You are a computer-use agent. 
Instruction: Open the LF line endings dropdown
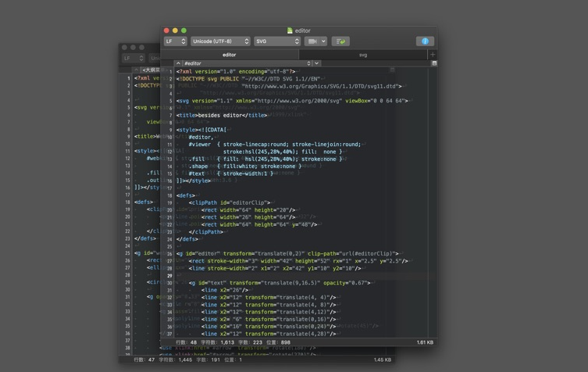pyautogui.click(x=175, y=41)
